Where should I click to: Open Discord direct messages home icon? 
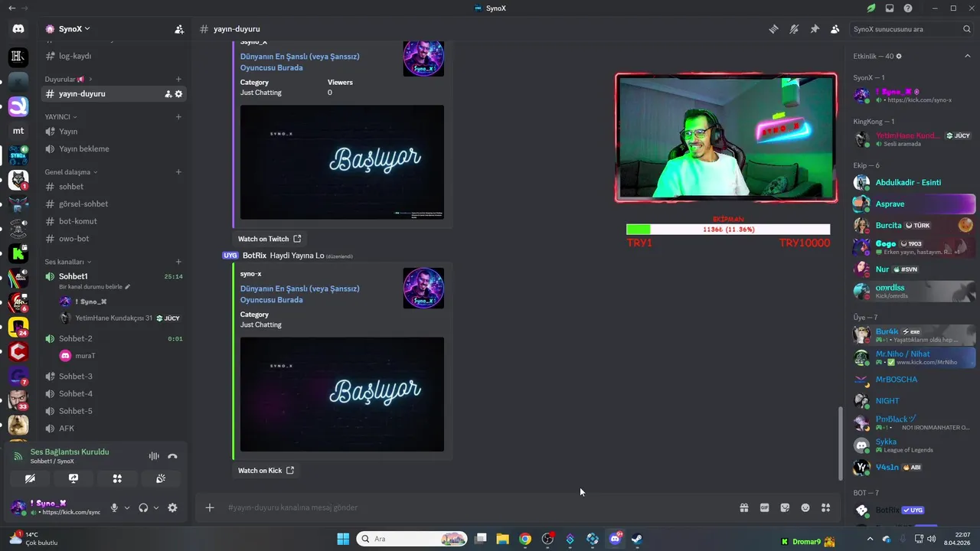tap(18, 29)
